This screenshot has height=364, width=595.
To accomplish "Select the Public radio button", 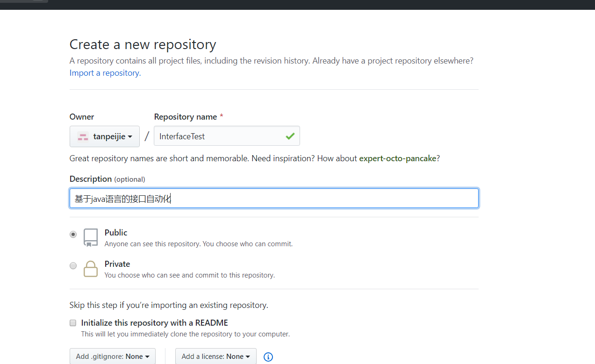I will (73, 235).
